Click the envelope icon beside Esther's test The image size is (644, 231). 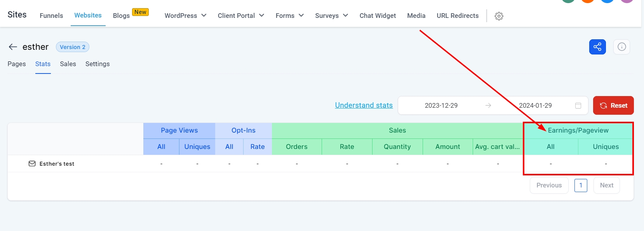tap(32, 164)
